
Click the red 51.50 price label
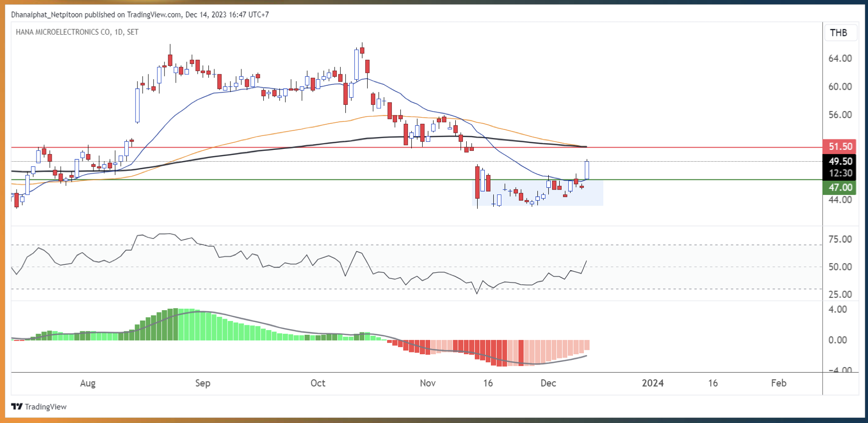840,147
